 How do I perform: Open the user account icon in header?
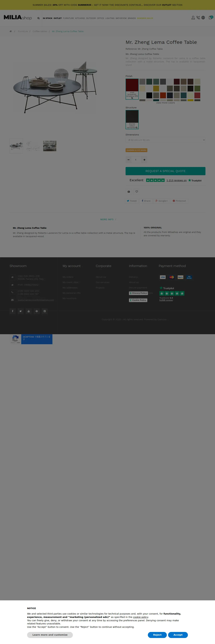(x=193, y=18)
